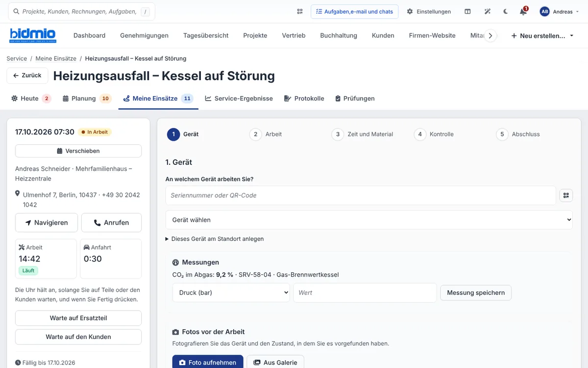
Task: Go to step 4 Kontrolle
Action: tap(434, 134)
